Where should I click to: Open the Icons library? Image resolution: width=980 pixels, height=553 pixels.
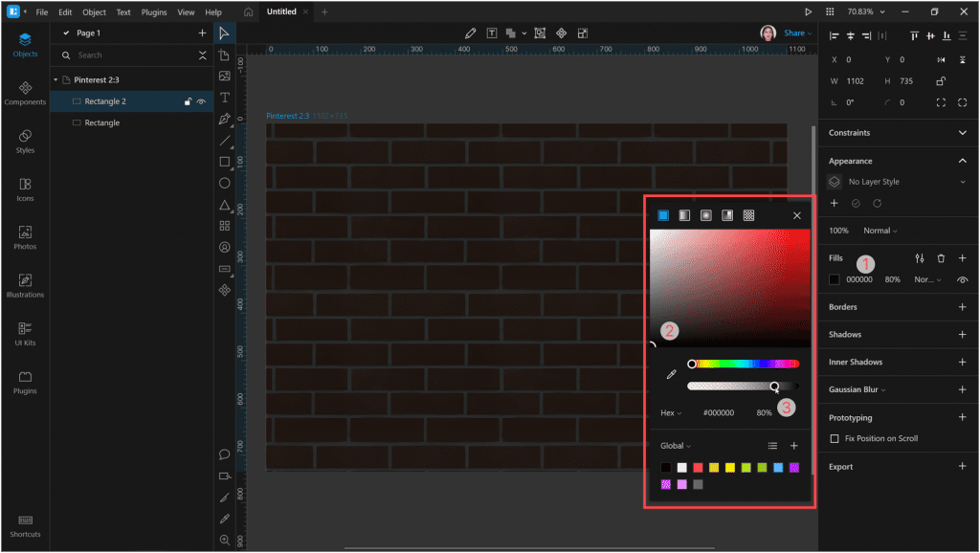(x=25, y=189)
